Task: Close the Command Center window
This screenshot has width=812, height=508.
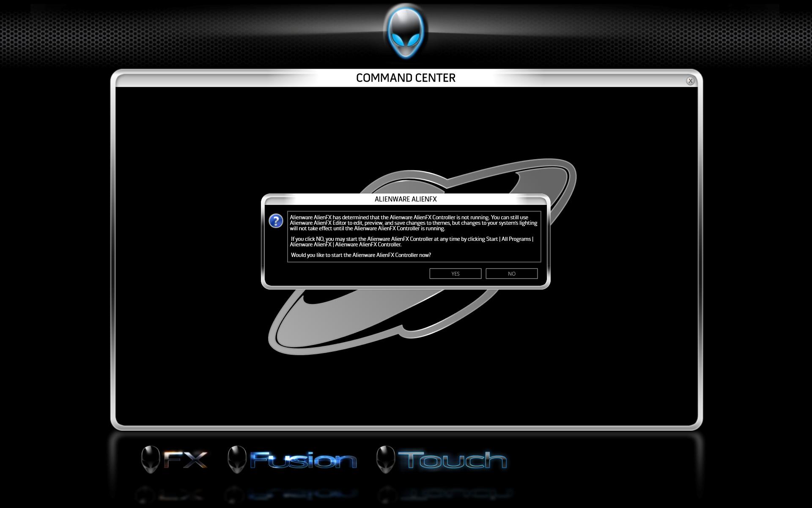Action: tap(690, 80)
